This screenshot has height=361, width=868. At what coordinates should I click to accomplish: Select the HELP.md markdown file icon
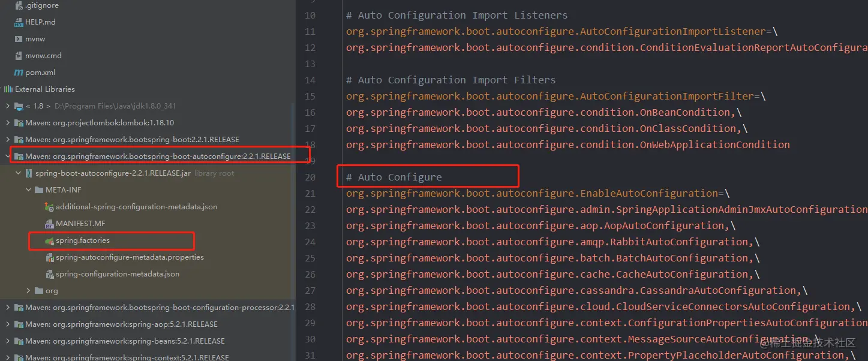[19, 22]
